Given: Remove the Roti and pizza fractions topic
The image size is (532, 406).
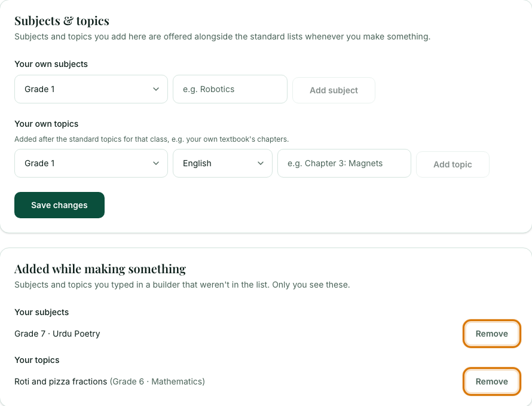Looking at the screenshot, I should click(x=491, y=381).
